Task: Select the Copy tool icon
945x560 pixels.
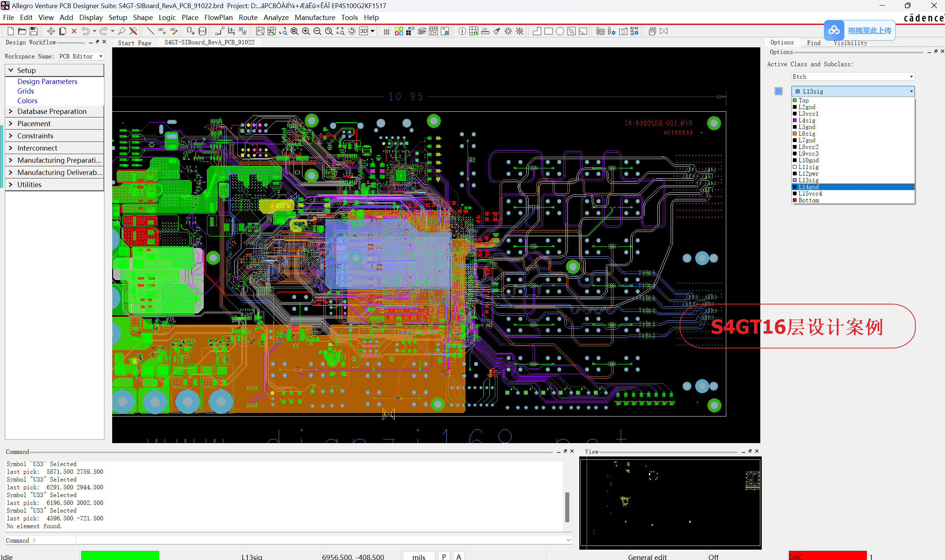Action: click(x=62, y=31)
